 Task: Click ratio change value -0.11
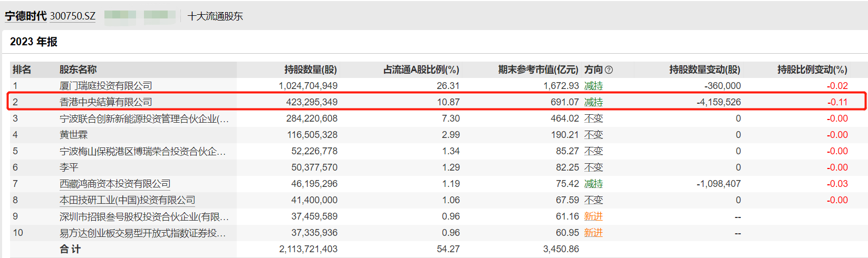(837, 102)
